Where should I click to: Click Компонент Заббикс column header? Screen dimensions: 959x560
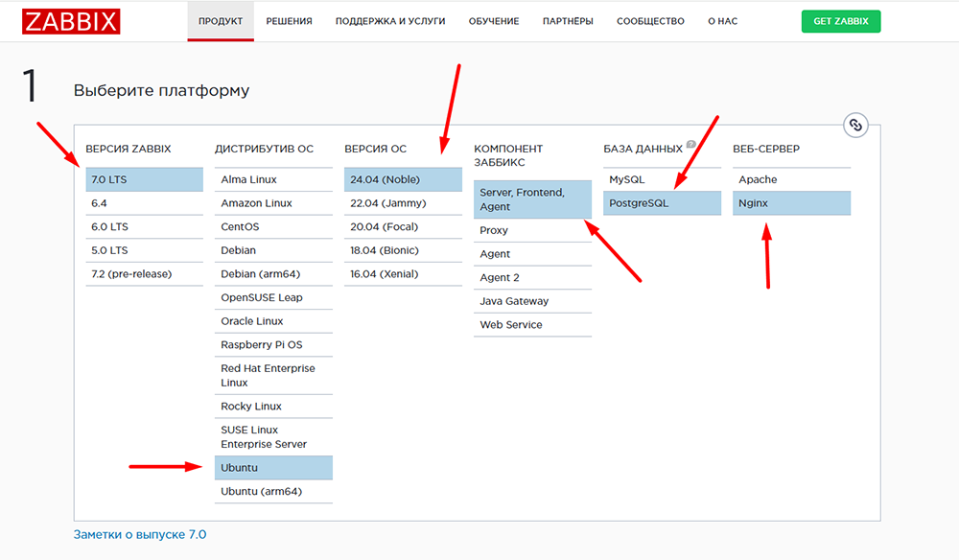[508, 155]
